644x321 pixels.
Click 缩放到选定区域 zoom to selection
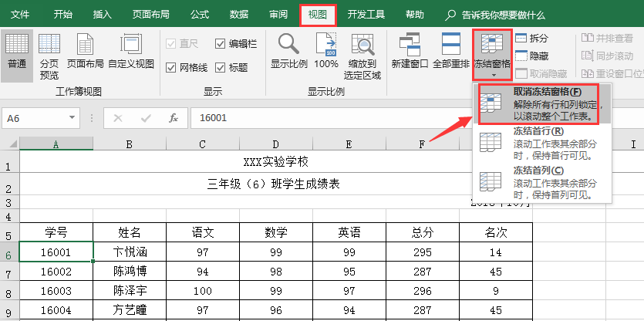(x=362, y=56)
